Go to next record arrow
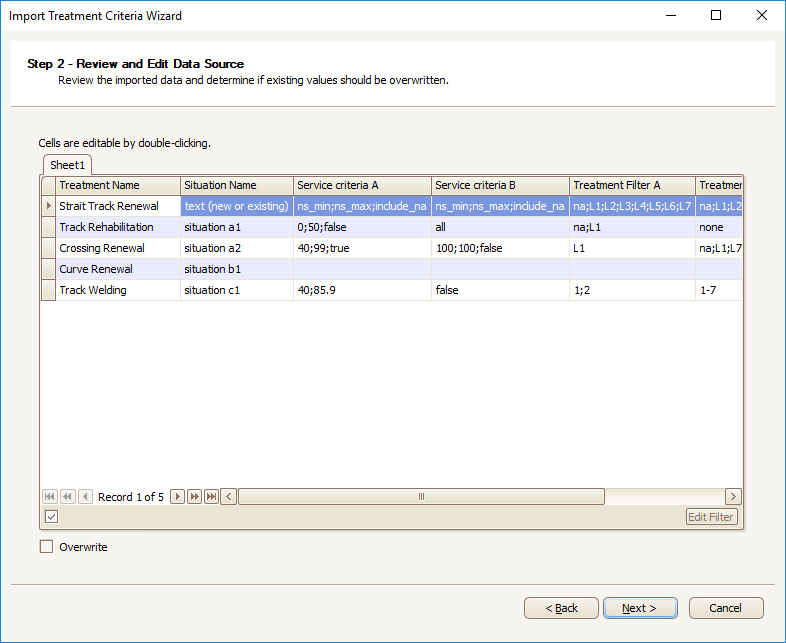 [x=177, y=497]
